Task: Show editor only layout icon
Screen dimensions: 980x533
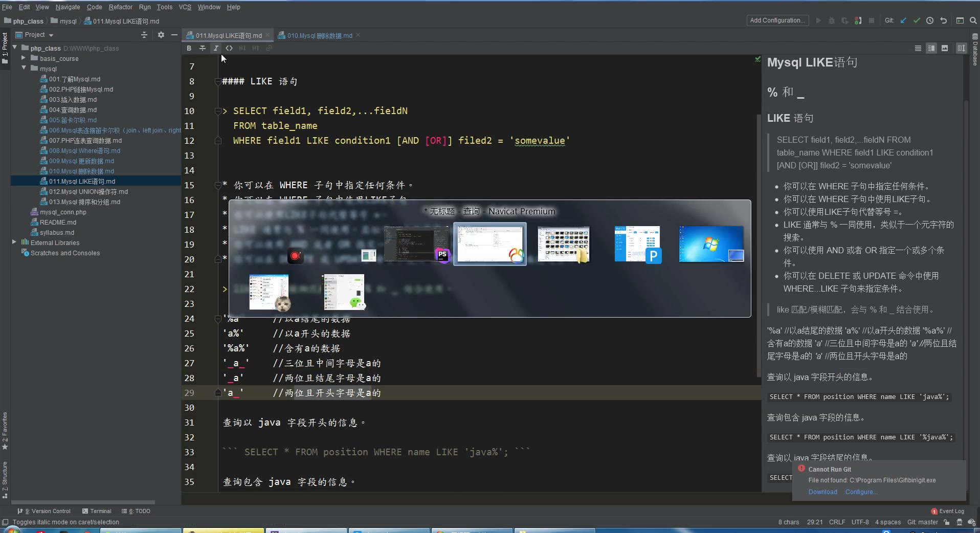Action: [x=918, y=48]
